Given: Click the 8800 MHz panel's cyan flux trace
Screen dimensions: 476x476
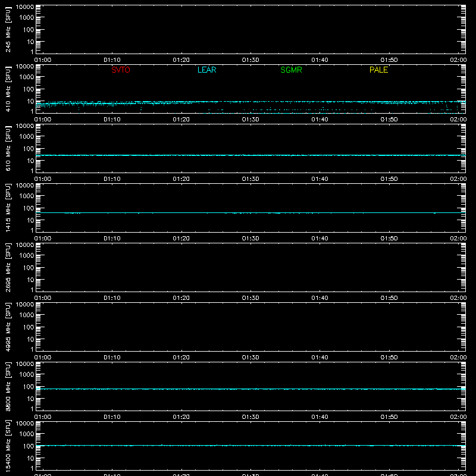Looking at the screenshot, I should pos(250,389).
